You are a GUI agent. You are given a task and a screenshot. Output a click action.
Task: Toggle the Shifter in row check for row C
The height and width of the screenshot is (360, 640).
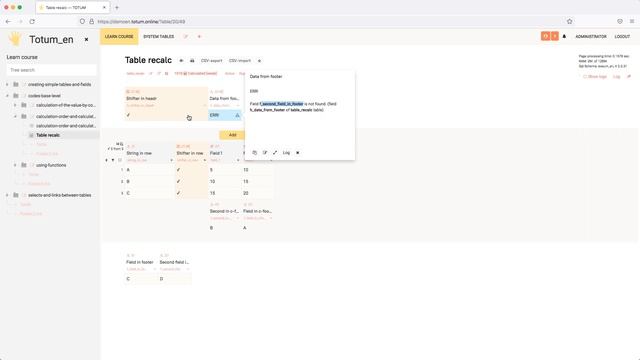[x=178, y=193]
